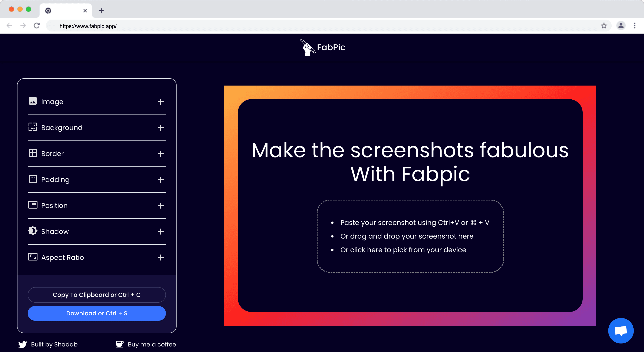Screen dimensions: 644x352
Task: Expand the Aspect Ratio plus sign
Action: click(161, 258)
